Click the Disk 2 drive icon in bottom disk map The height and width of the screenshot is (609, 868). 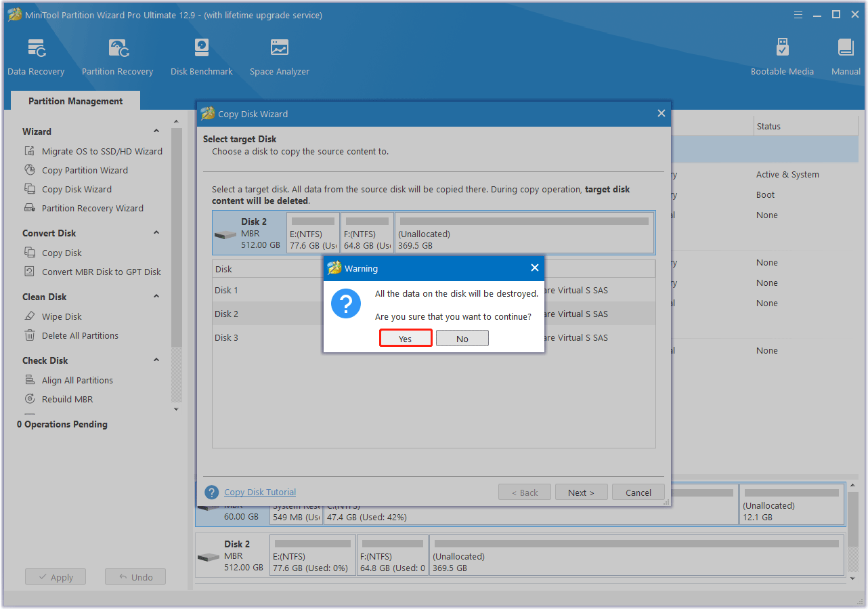[209, 557]
